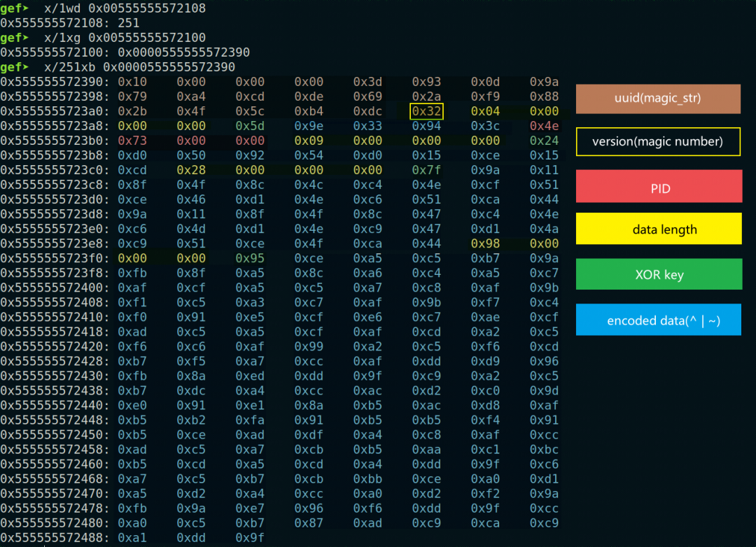Select byte 0xe5 in row 0x555555572410
756x547 pixels.
250,317
